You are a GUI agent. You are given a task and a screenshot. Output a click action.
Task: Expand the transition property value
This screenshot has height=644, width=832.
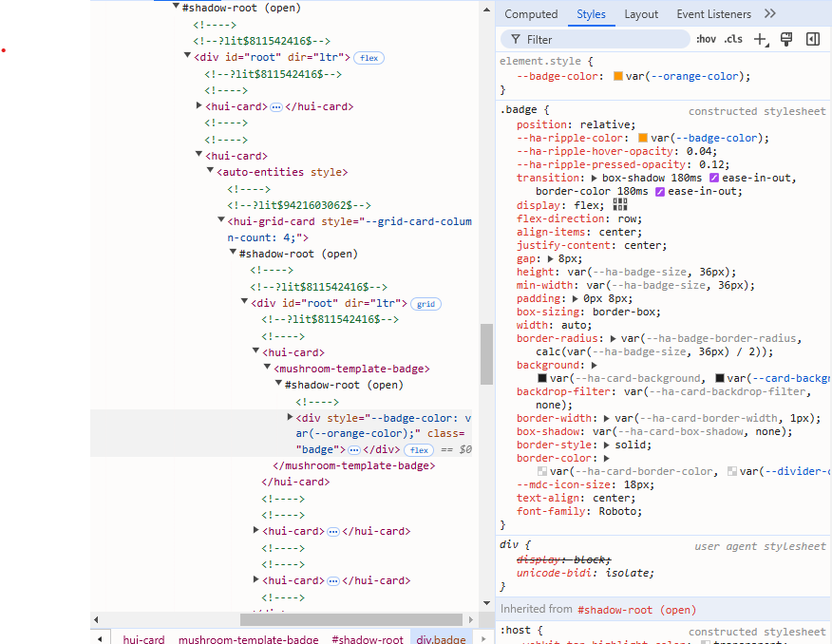pyautogui.click(x=596, y=178)
